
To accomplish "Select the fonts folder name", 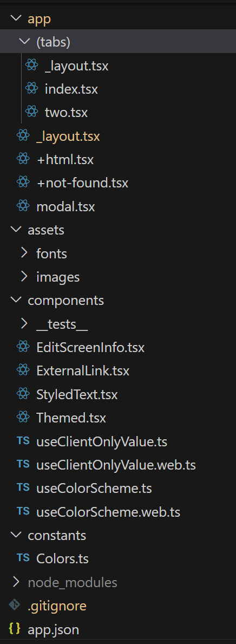I will pos(52,253).
